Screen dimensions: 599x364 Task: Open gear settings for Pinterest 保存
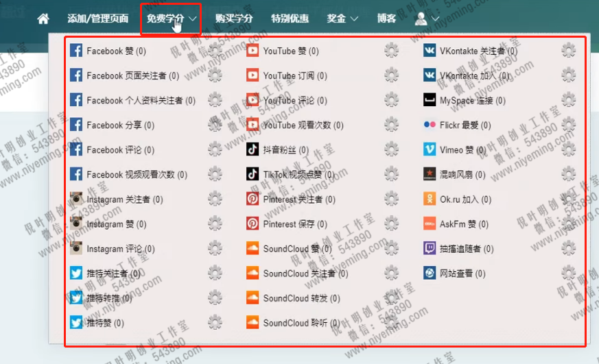click(392, 223)
